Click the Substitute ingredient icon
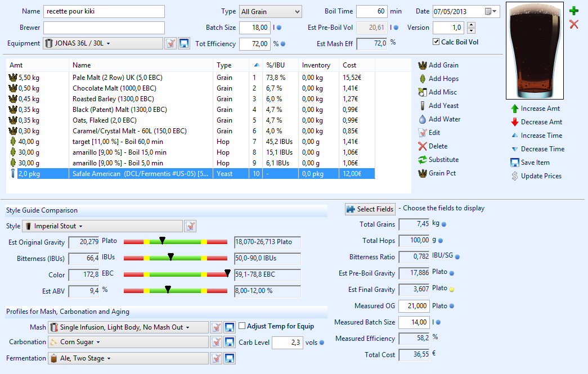 click(423, 160)
